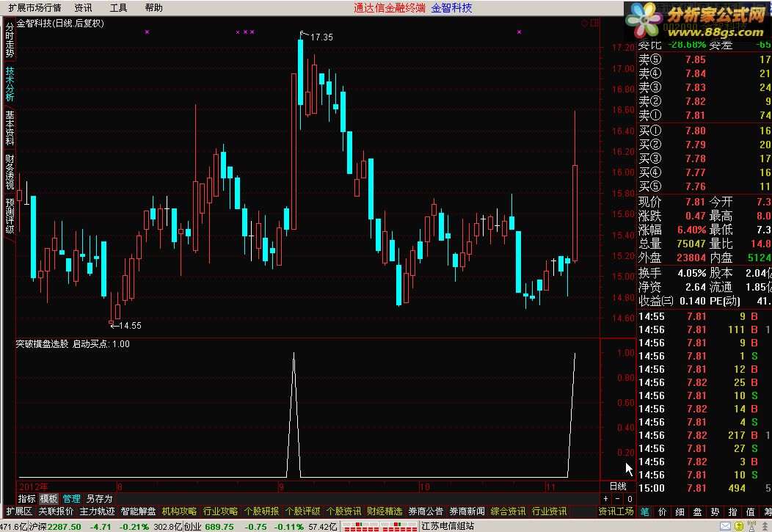Click the 现价 7.81 value
The height and width of the screenshot is (532, 772).
695,202
